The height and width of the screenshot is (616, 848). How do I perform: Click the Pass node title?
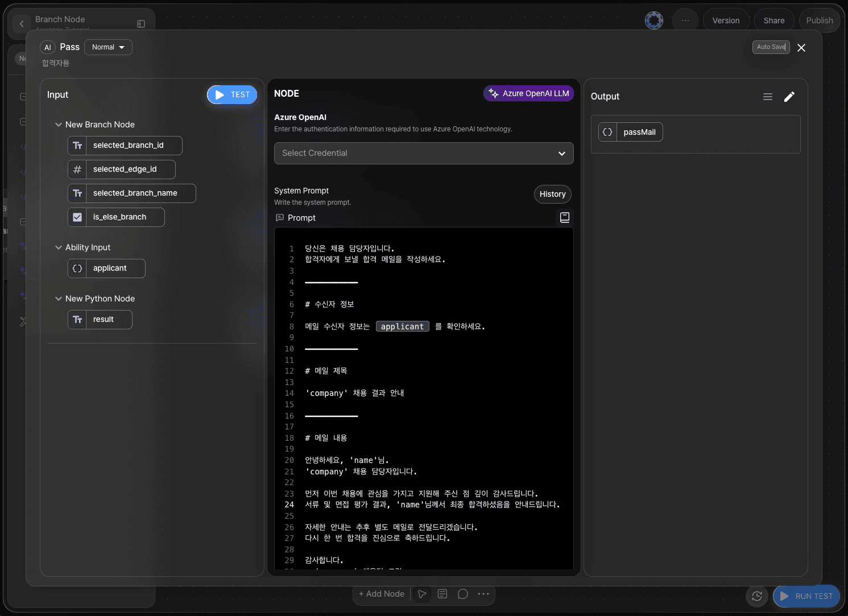69,47
